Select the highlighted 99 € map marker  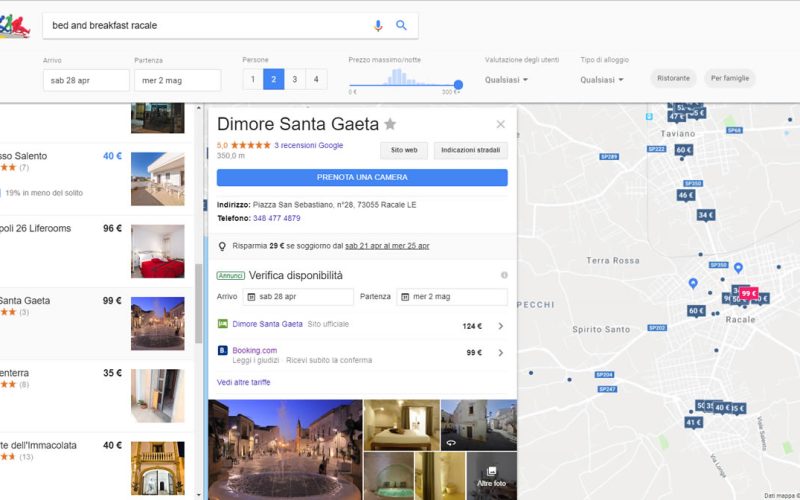pyautogui.click(x=748, y=293)
